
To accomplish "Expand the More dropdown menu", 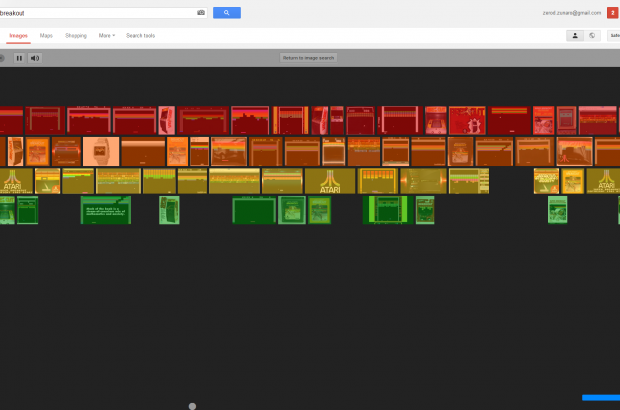I will click(106, 35).
